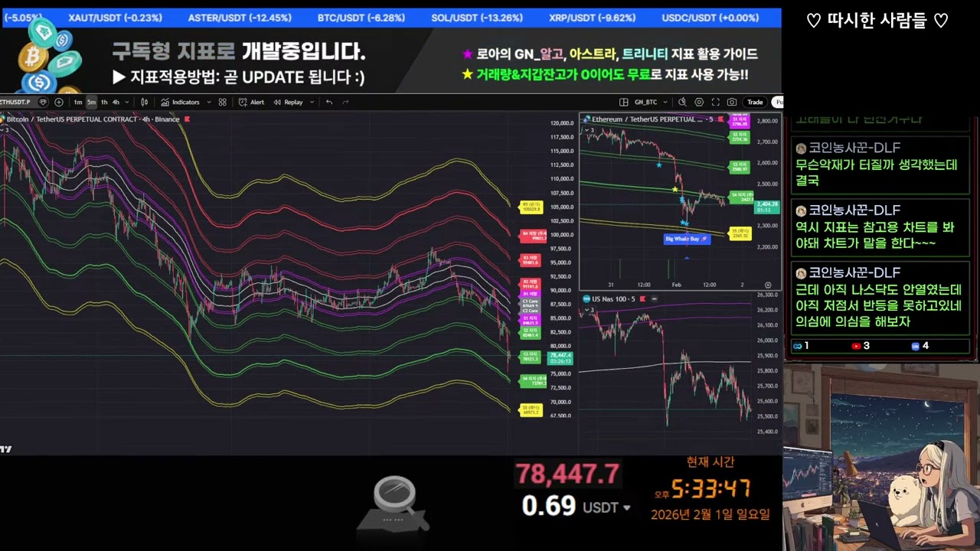980x551 pixels.
Task: Click the yellow R5 105029.8 resistance label
Action: click(531, 207)
